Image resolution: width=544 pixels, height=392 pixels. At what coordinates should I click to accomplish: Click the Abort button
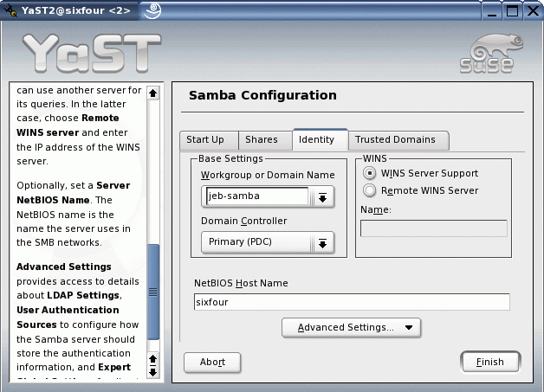pyautogui.click(x=212, y=363)
